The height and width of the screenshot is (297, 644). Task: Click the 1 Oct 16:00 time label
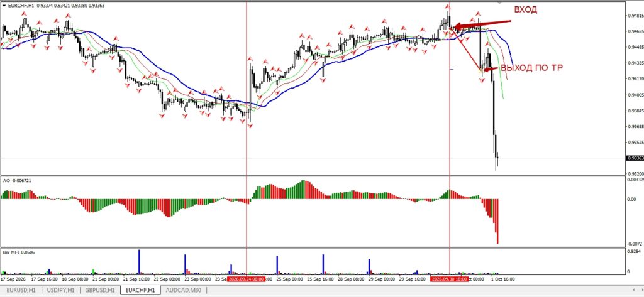(502, 279)
